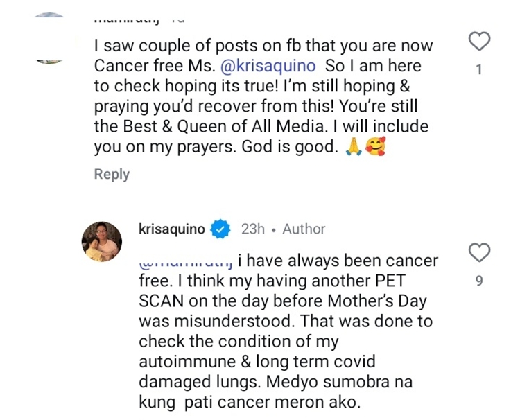
Task: View the 9 likes on reply
Action: point(479,281)
